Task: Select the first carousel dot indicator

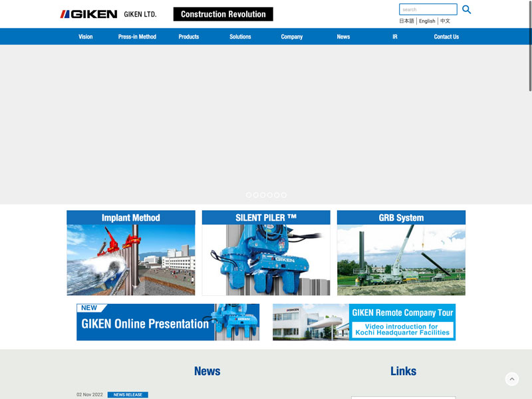Action: click(x=249, y=195)
